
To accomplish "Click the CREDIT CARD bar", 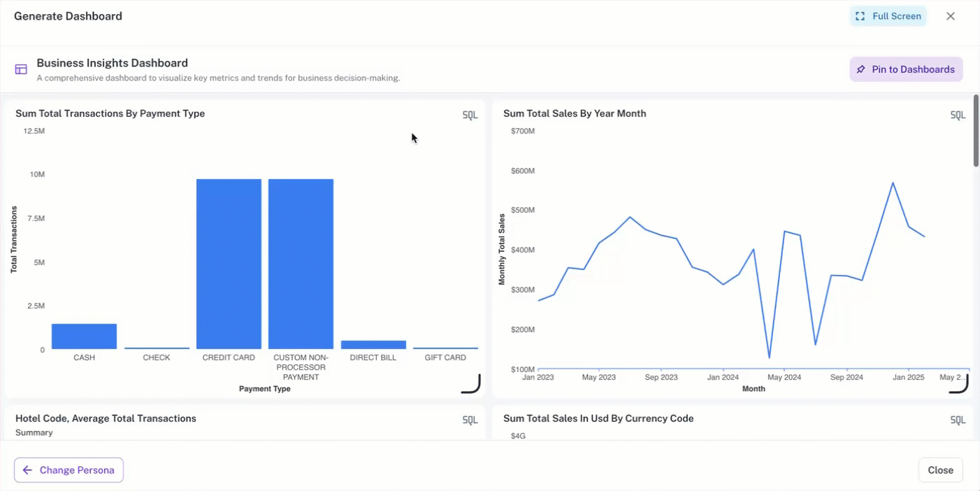I will [229, 264].
